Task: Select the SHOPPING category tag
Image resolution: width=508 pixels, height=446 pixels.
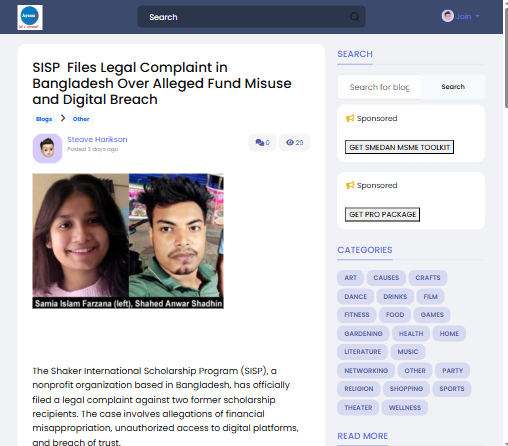Action: (406, 389)
